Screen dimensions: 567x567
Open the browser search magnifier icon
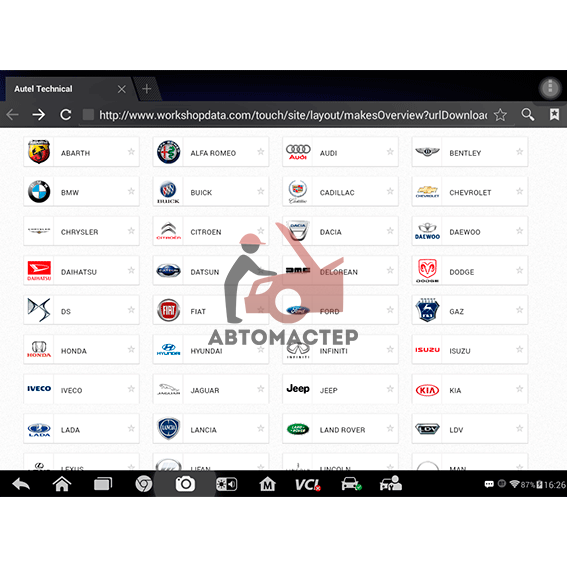(x=528, y=115)
